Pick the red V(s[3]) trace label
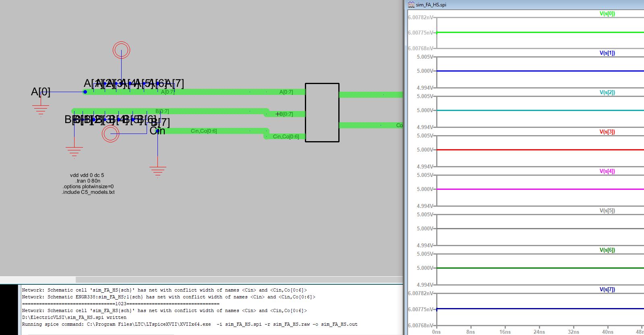The image size is (644, 335). 607,132
